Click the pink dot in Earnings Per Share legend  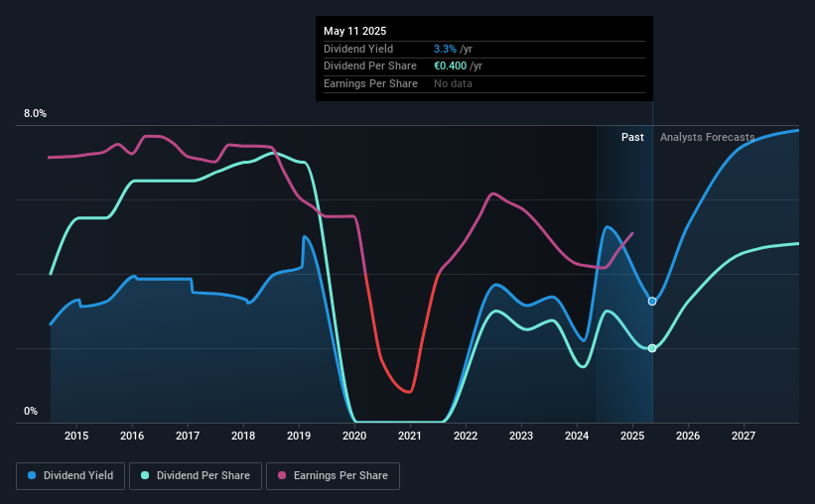coord(282,475)
